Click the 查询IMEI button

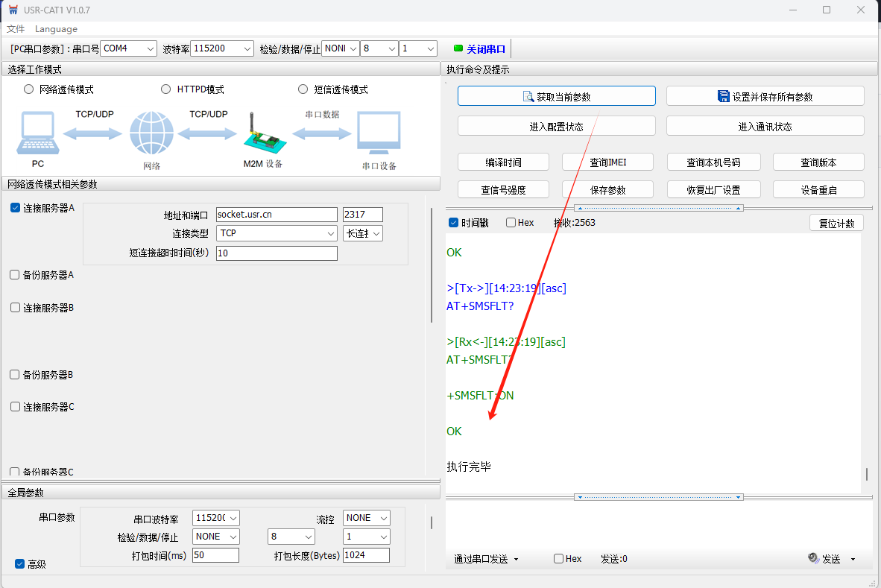point(607,162)
